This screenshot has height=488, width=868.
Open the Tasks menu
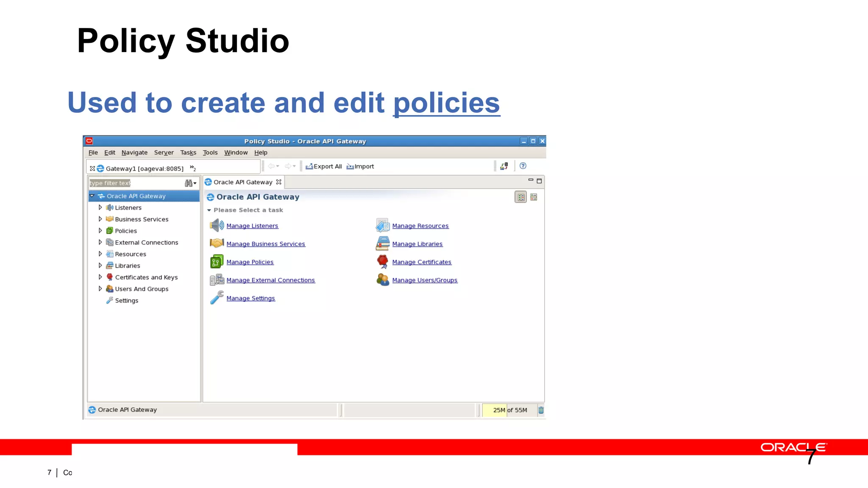188,152
